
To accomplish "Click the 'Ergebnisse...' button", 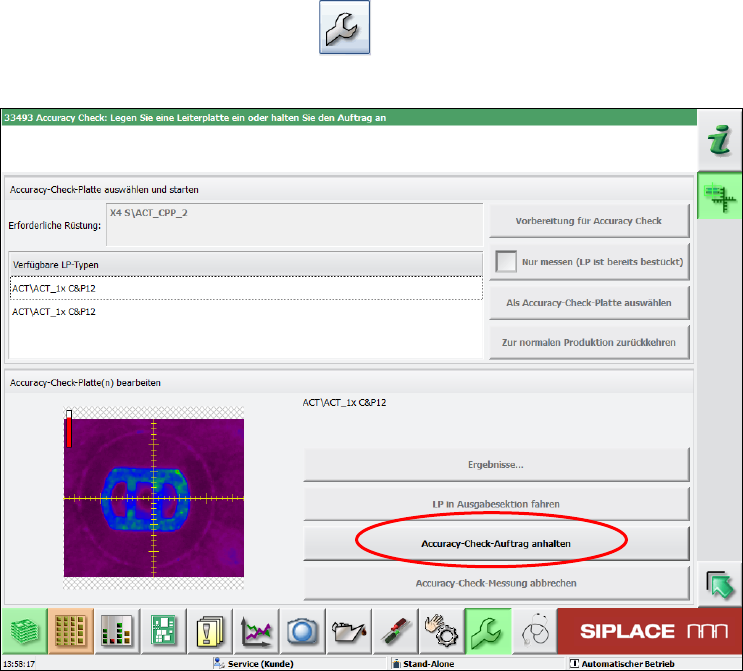I will pos(496,465).
